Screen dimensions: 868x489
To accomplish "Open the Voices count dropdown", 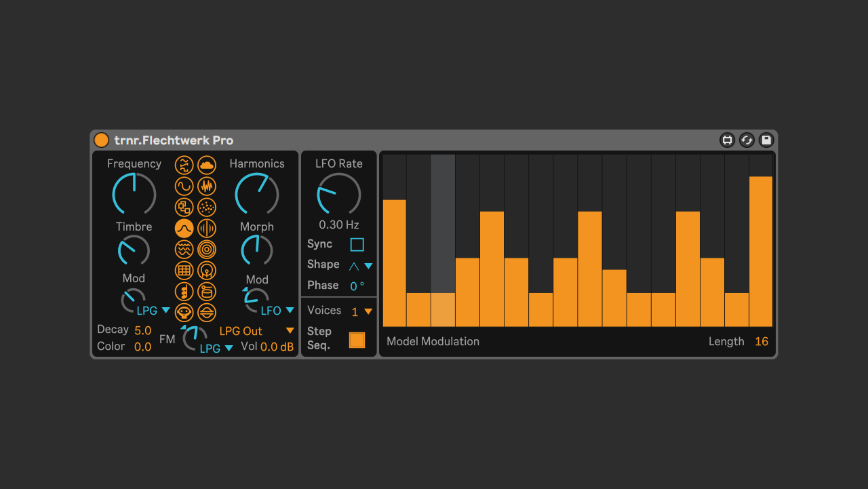I will (x=362, y=312).
